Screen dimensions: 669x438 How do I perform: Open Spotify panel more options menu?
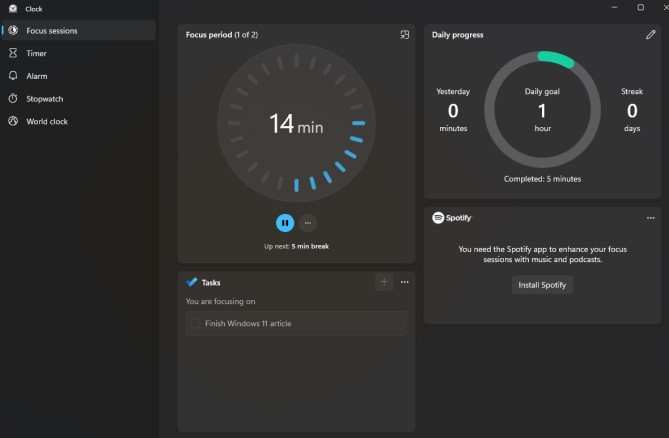pyautogui.click(x=650, y=218)
